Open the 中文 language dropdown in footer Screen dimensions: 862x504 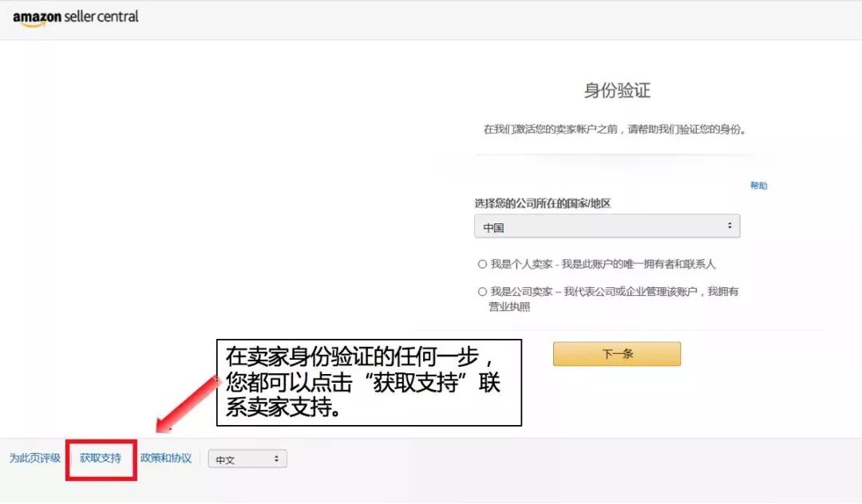(246, 459)
